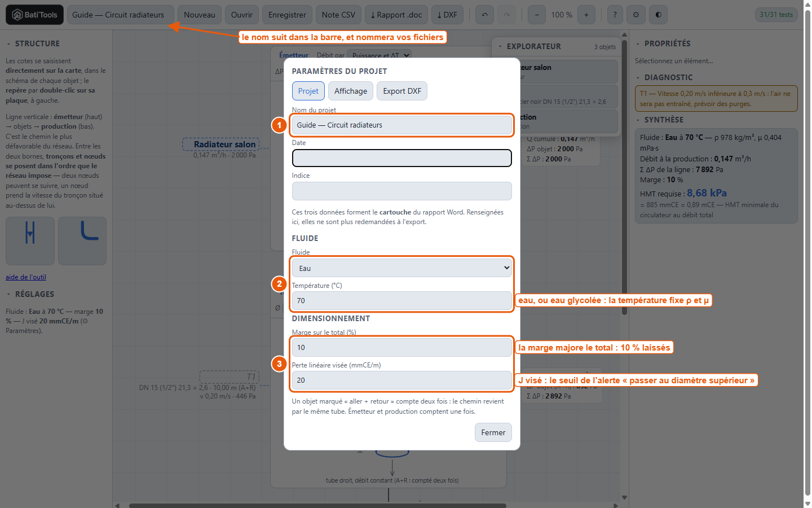Viewport: 812px width, 508px height.
Task: Click the Bati'Tools logo button
Action: click(x=34, y=15)
